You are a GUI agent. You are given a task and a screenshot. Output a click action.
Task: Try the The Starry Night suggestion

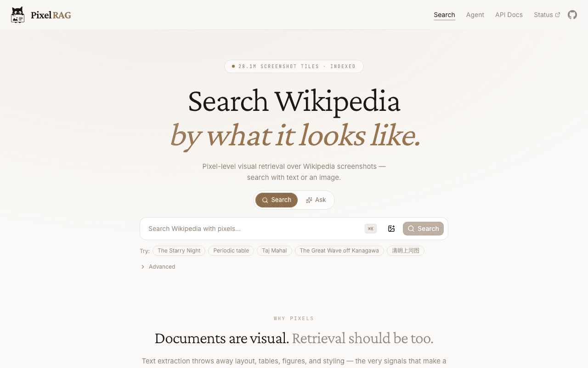[x=179, y=251]
